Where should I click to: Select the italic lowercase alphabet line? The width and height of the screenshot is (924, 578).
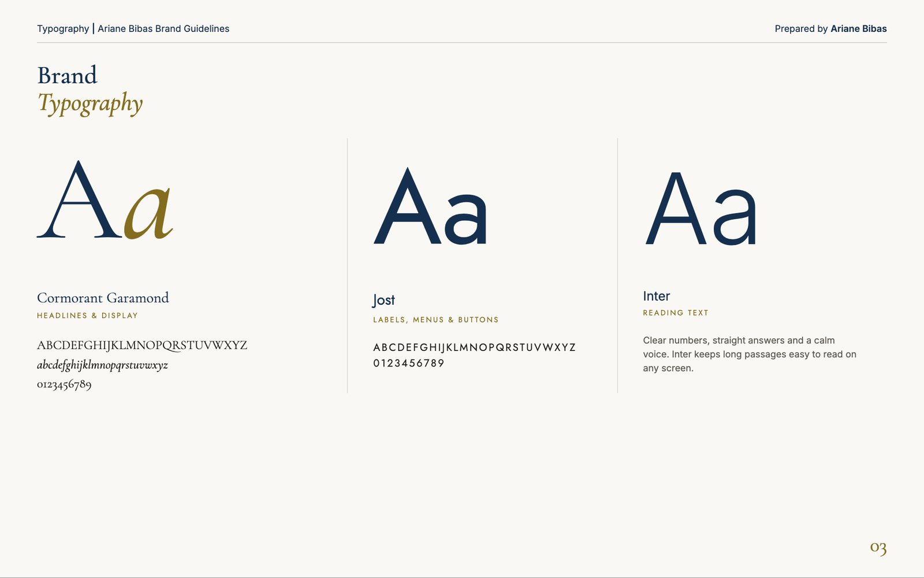102,365
